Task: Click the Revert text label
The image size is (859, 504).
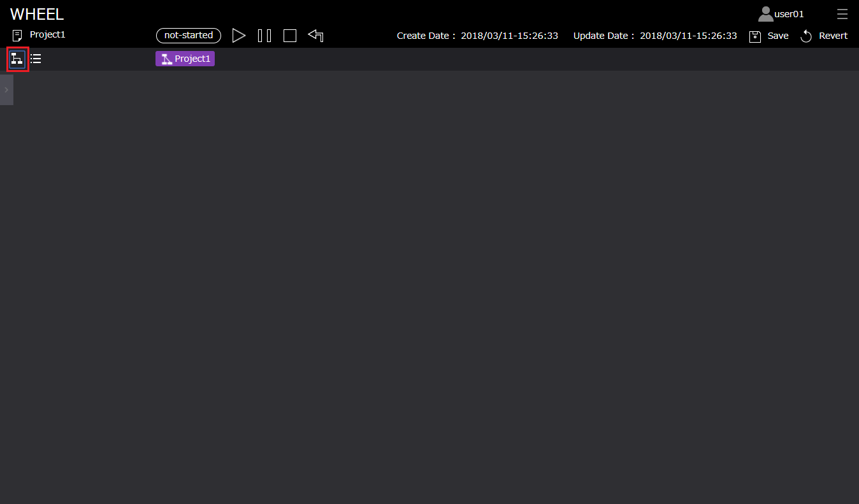Action: tap(833, 36)
